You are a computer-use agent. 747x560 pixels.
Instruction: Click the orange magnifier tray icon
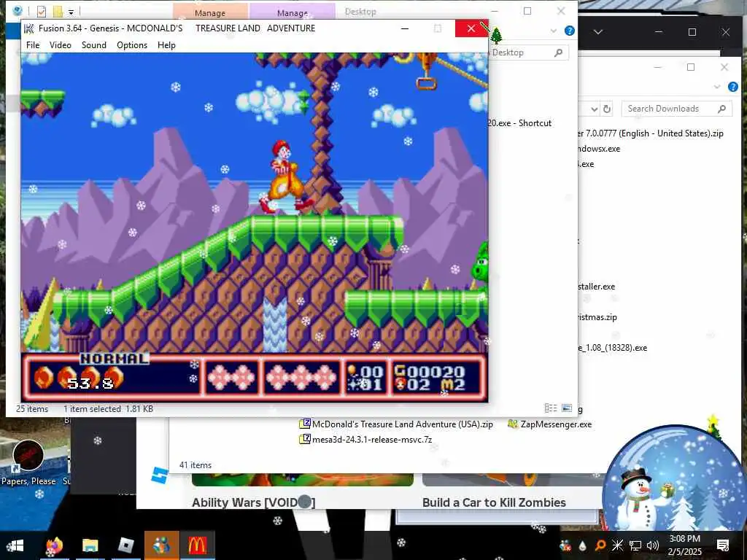[600, 545]
